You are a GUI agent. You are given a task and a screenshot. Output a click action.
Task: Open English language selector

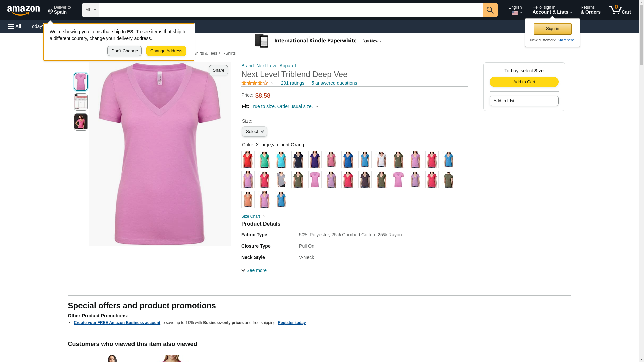click(x=515, y=10)
